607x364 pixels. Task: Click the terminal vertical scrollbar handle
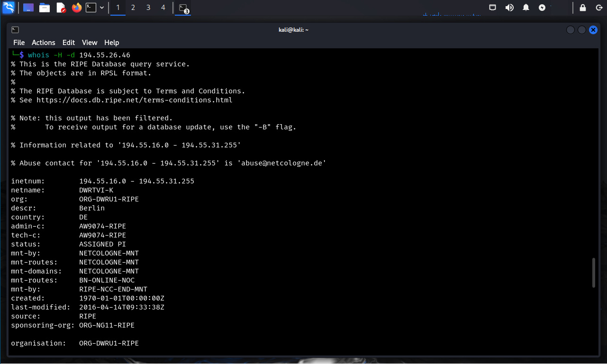point(594,273)
